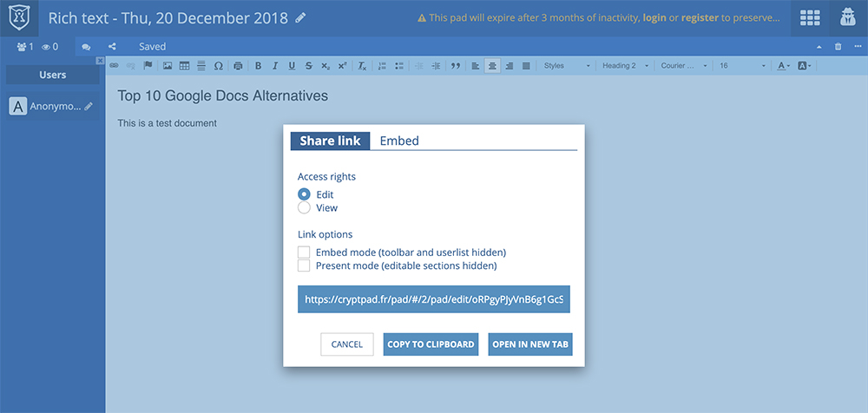Open the apps grid menu

[810, 17]
